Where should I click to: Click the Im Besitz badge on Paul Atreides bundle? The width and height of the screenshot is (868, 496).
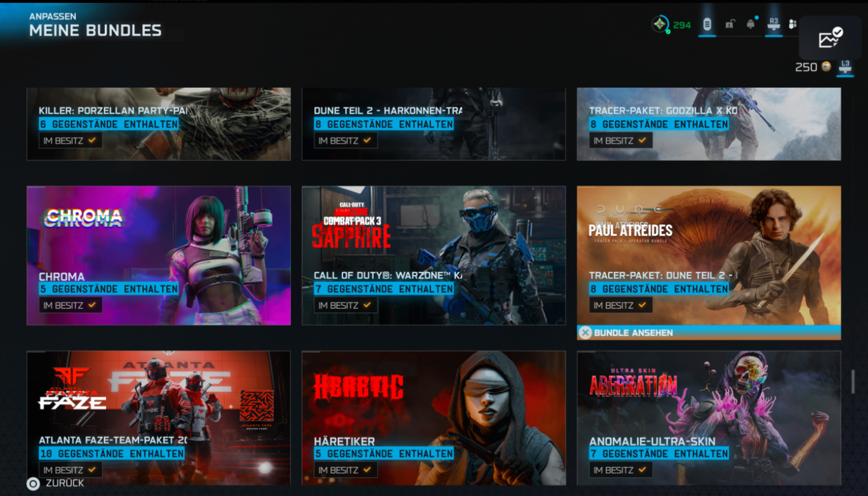click(621, 305)
